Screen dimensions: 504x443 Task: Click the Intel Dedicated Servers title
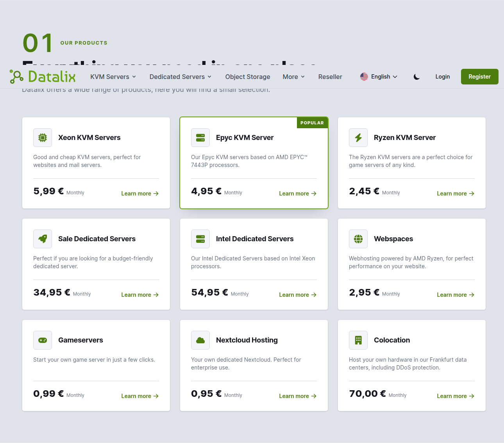(x=255, y=239)
